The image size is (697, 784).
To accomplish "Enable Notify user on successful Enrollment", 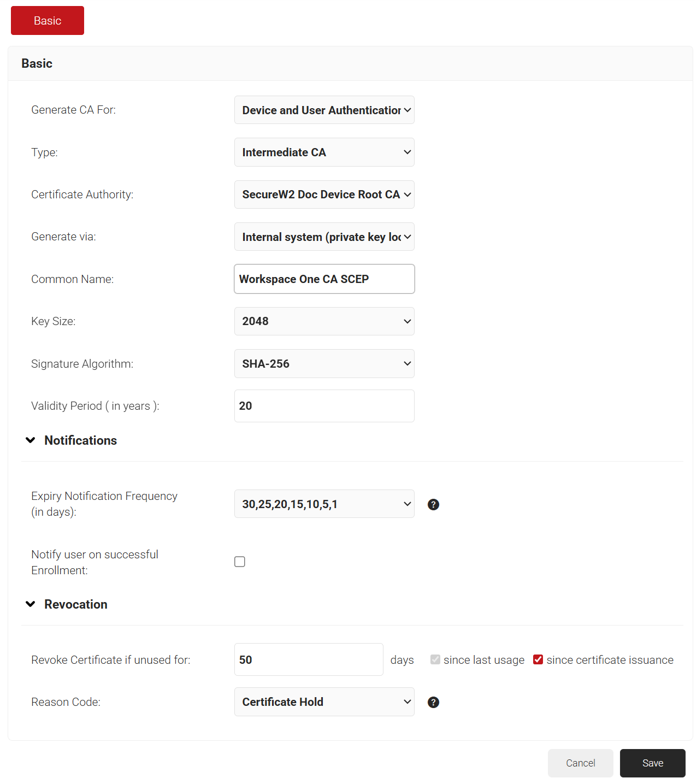I will 240,562.
